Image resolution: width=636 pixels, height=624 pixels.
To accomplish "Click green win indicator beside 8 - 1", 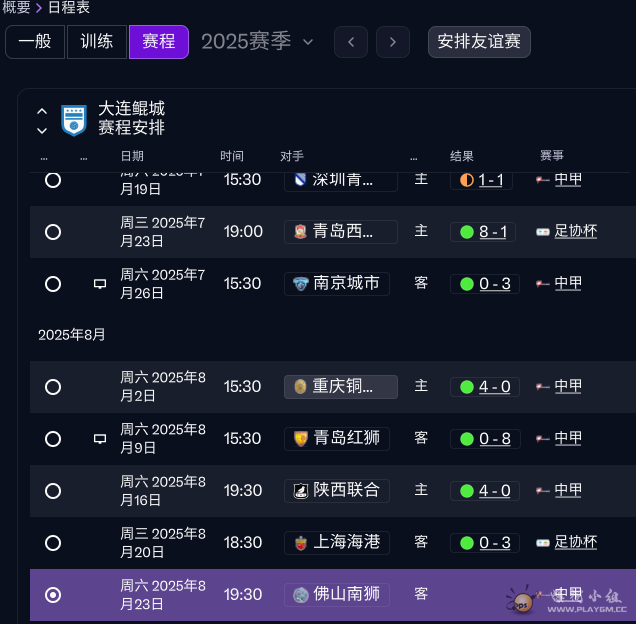I will pos(467,232).
